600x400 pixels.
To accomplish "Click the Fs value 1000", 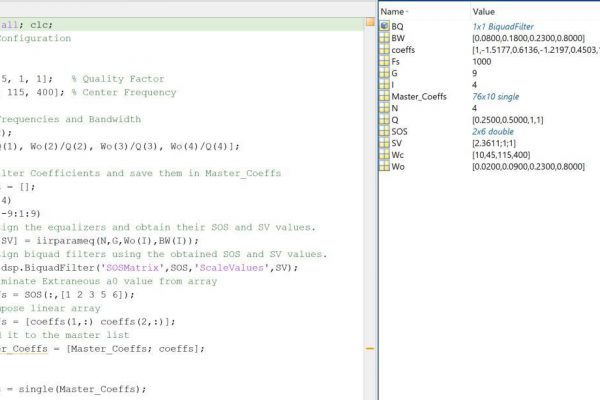I will coord(482,61).
